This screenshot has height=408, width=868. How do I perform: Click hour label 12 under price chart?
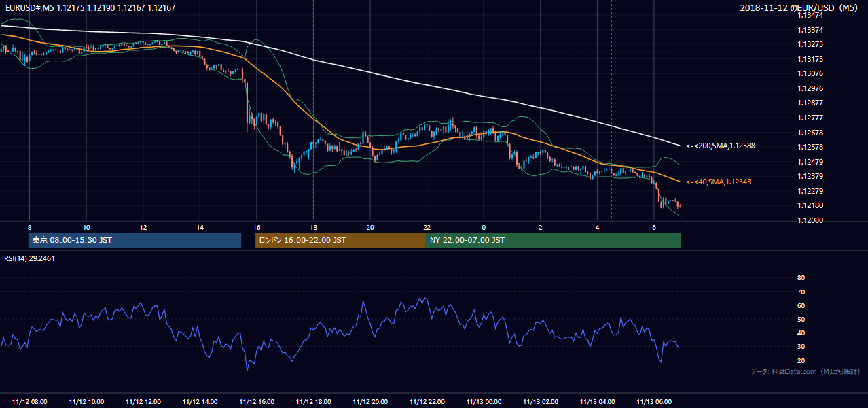coord(143,227)
